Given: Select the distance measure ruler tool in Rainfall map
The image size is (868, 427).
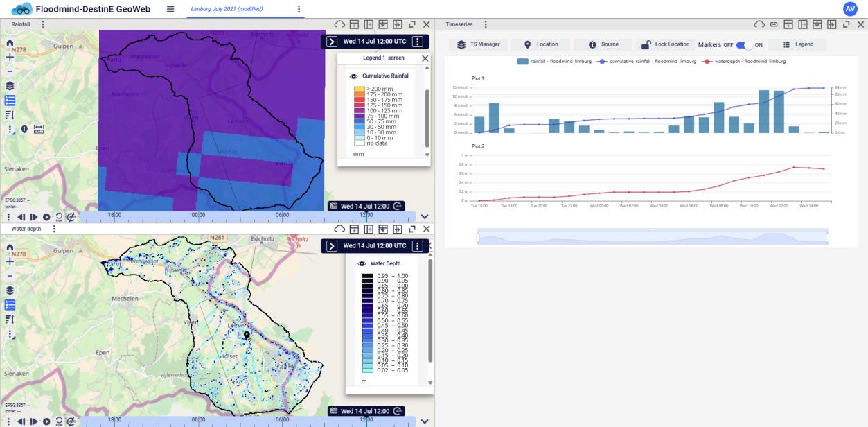Looking at the screenshot, I should point(39,128).
